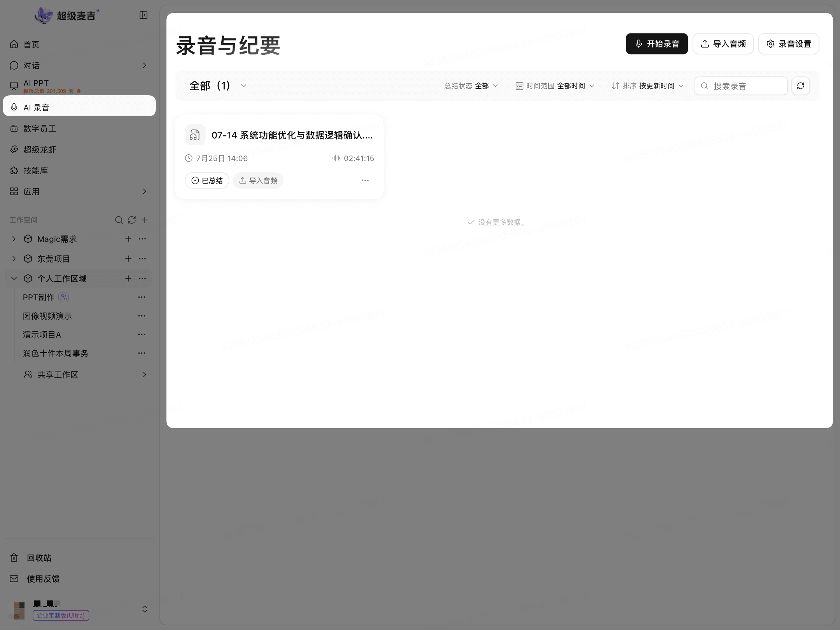Screen dimensions: 840x630
Task: Click the 超级龙虾 sidebar icon
Action: tap(14, 149)
